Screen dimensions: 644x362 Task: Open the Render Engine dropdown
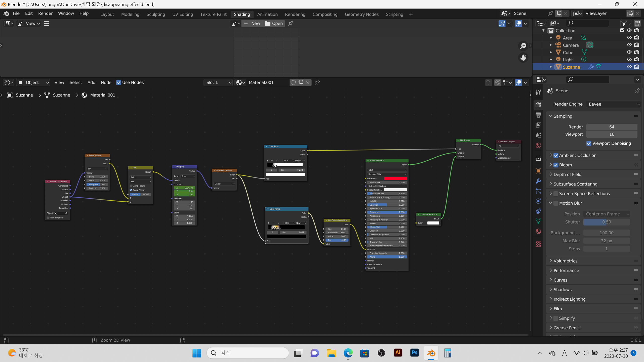(613, 104)
